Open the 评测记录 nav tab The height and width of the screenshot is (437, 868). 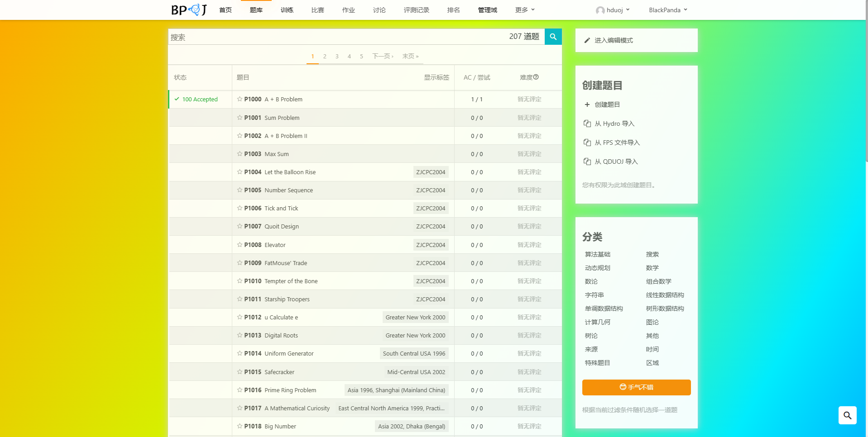click(x=417, y=10)
